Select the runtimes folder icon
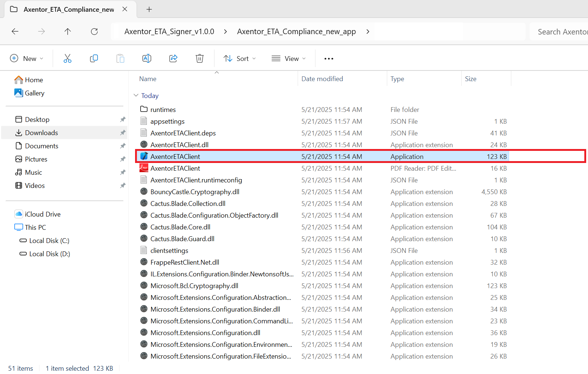The height and width of the screenshot is (374, 588). (x=144, y=109)
